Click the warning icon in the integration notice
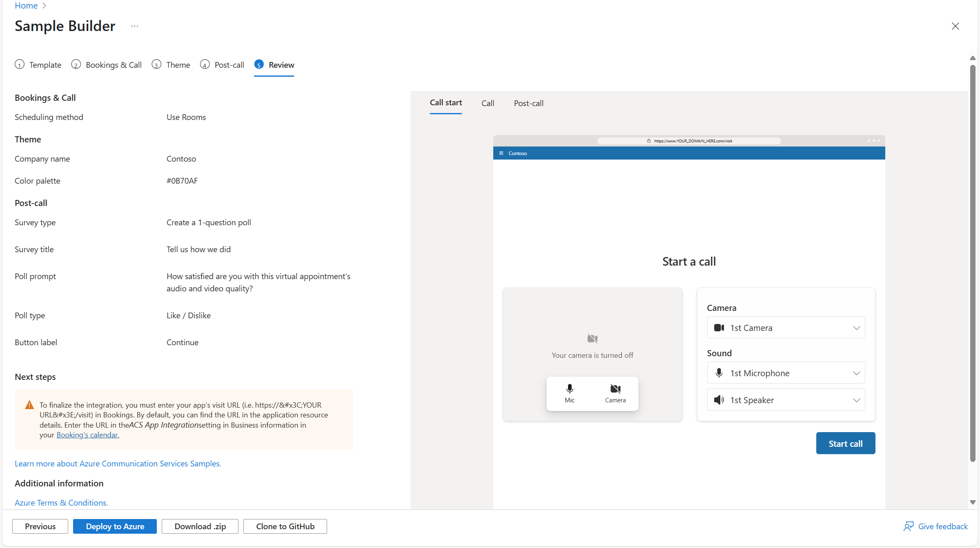The height and width of the screenshot is (548, 980). [29, 404]
